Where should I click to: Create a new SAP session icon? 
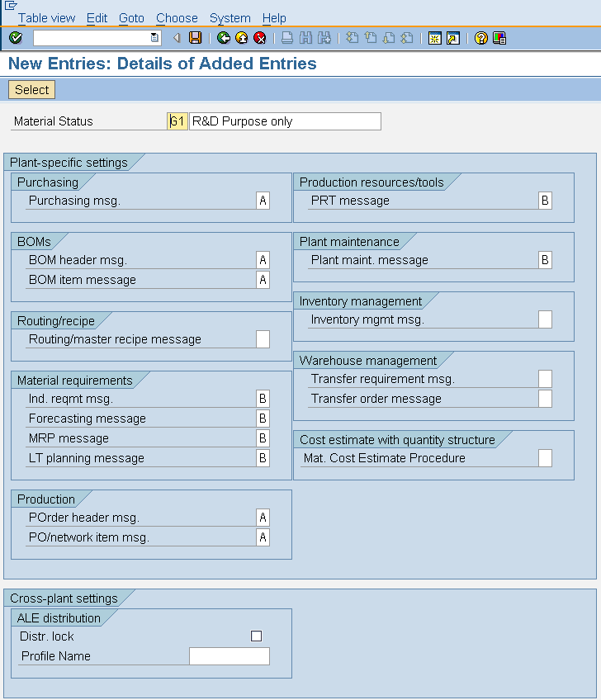434,36
